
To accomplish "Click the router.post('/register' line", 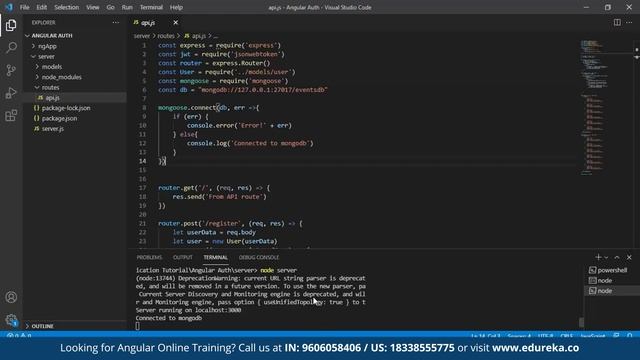I will point(230,223).
